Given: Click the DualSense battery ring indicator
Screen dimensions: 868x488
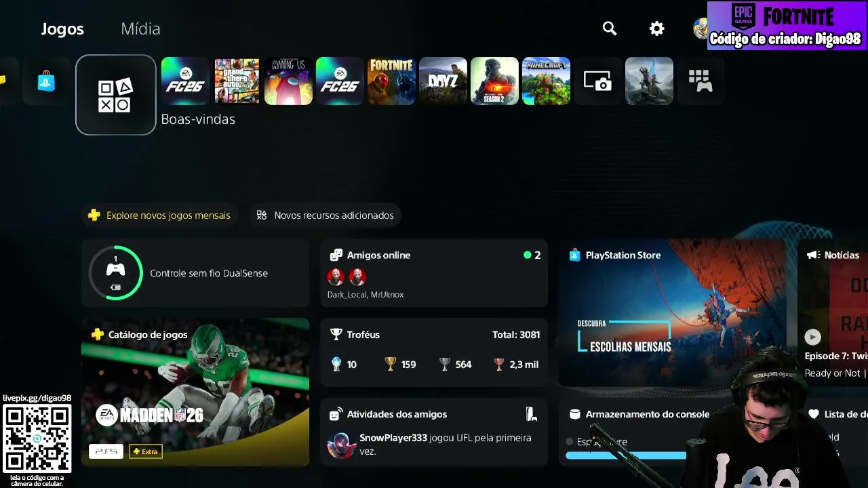Looking at the screenshot, I should click(x=116, y=272).
